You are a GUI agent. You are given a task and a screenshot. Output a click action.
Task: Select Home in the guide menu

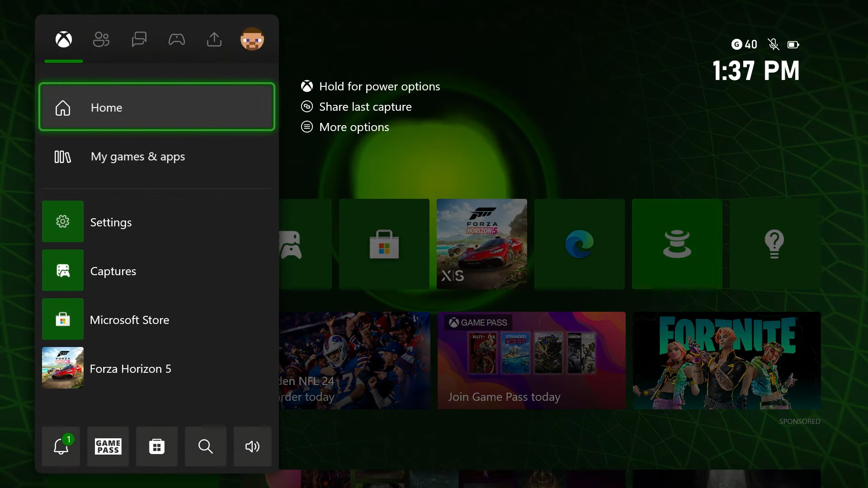[156, 107]
